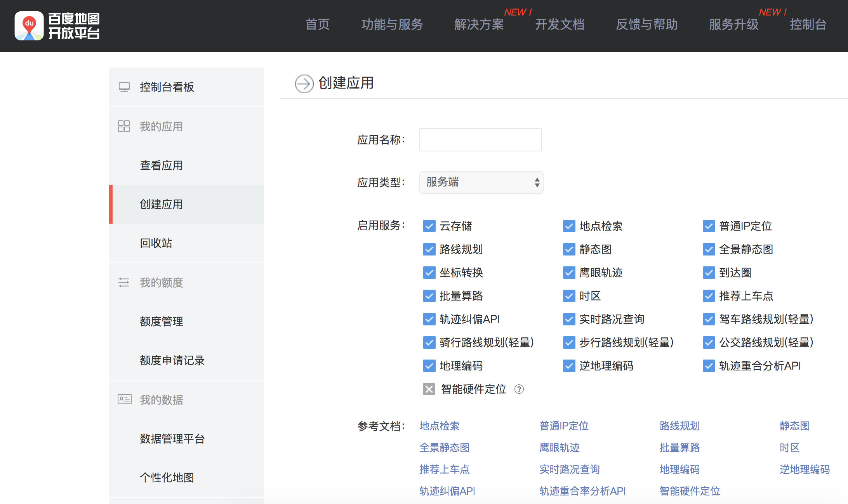Image resolution: width=848 pixels, height=504 pixels.
Task: Select 个性化地图 in the sidebar
Action: point(186,478)
